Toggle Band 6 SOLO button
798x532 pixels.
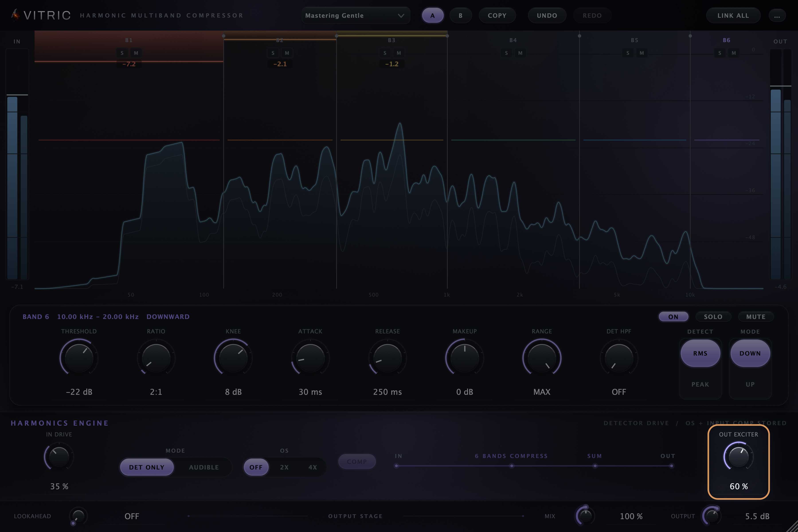pos(713,317)
